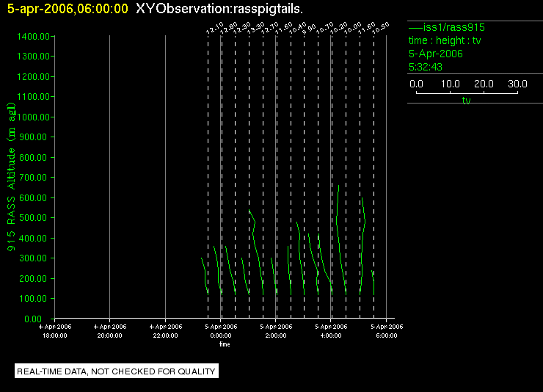
Task: Click the '100.00' y-axis tick label
Action: (33, 299)
